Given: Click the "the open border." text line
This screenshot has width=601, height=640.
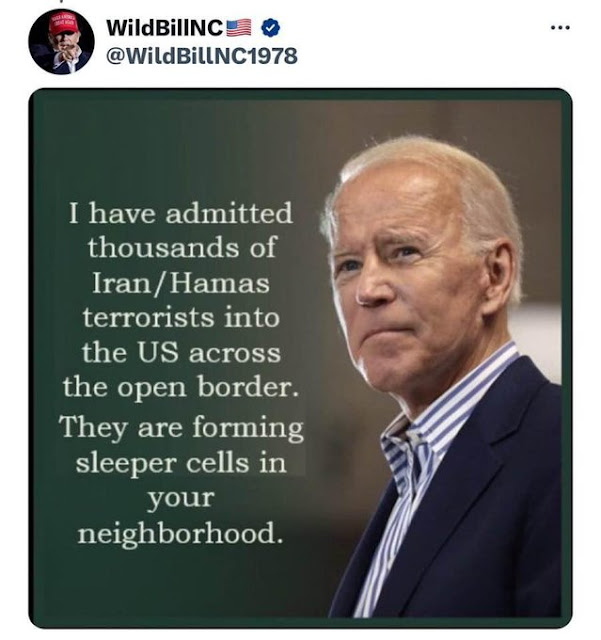Looking at the screenshot, I should pyautogui.click(x=181, y=387).
